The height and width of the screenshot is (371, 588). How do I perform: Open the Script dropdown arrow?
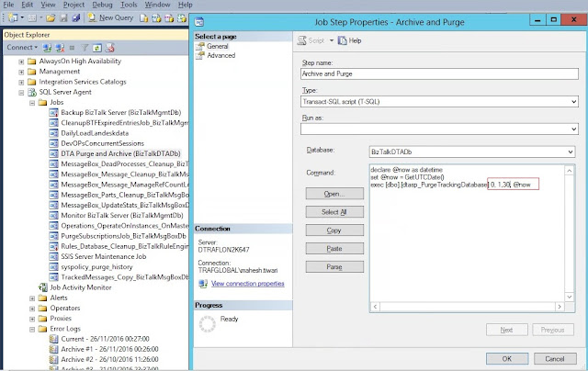(x=332, y=40)
